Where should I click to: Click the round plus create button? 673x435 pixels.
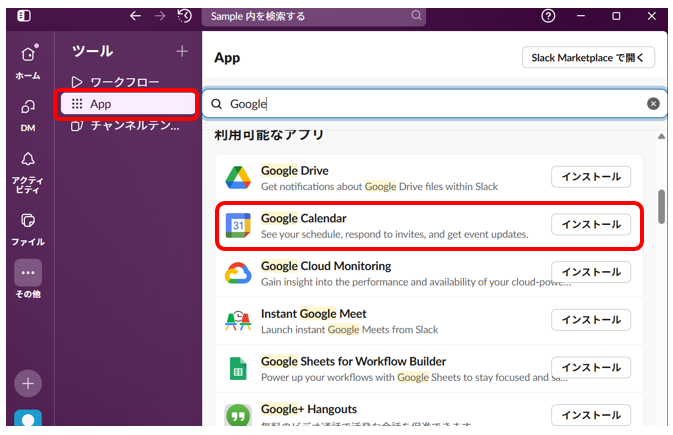pos(28,383)
